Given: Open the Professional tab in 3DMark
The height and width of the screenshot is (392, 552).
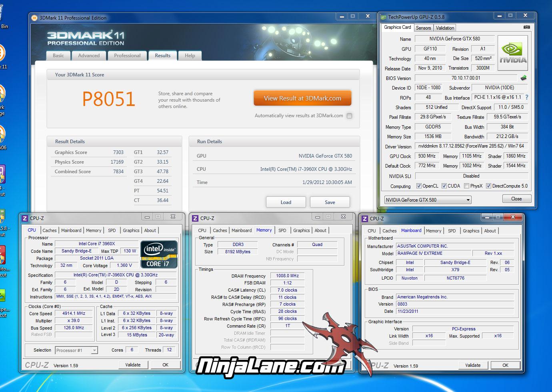Looking at the screenshot, I should [x=127, y=56].
